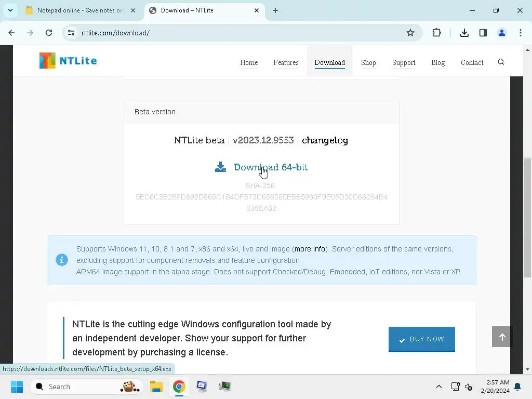
Task: Select the Download – NTLite tab
Action: coord(205,10)
